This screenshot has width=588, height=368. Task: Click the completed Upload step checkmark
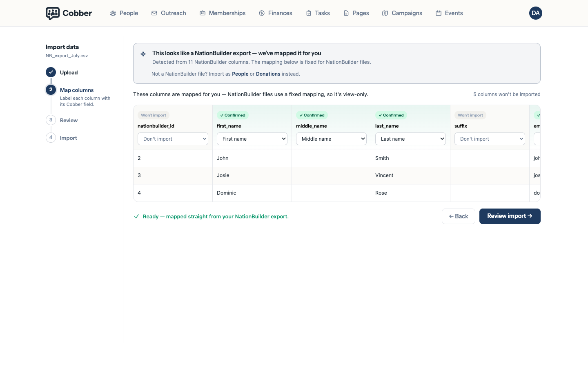(51, 72)
